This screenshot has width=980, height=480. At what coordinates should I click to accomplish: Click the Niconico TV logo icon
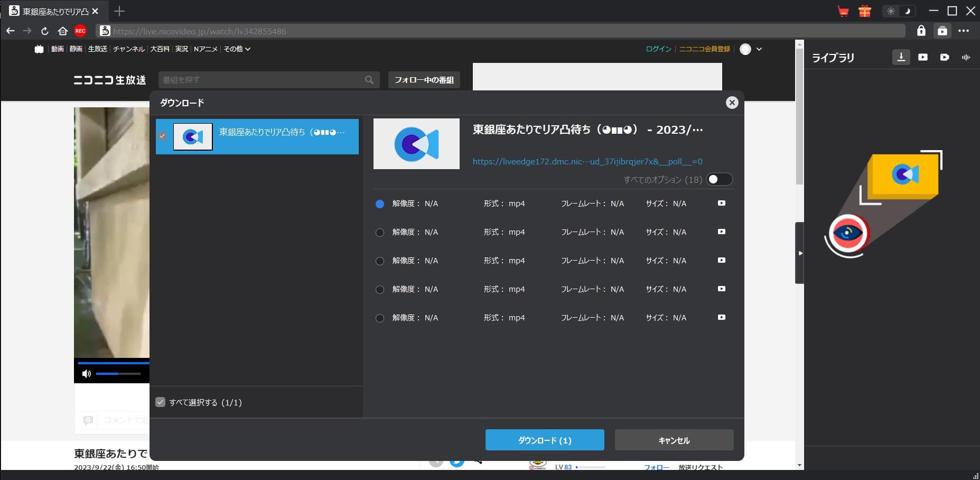point(39,49)
